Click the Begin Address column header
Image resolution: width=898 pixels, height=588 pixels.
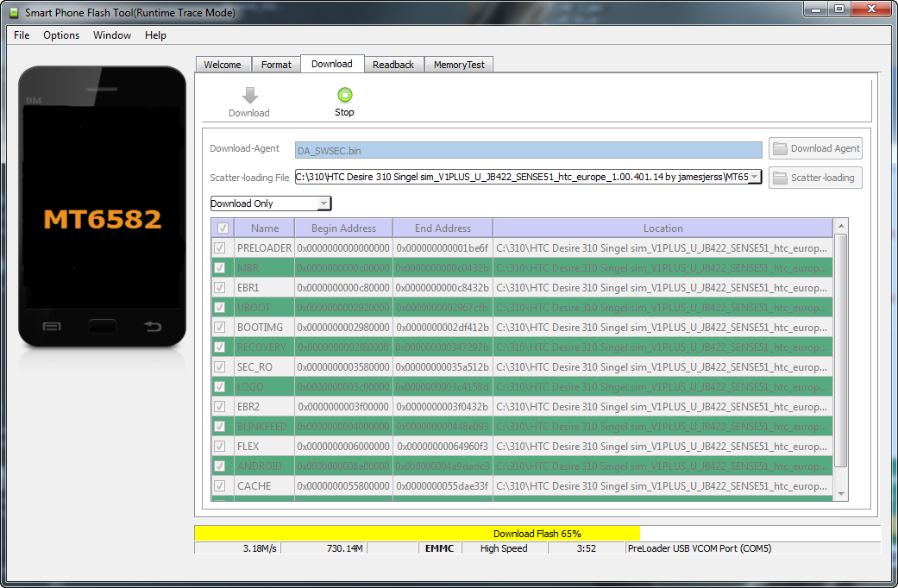(x=343, y=228)
